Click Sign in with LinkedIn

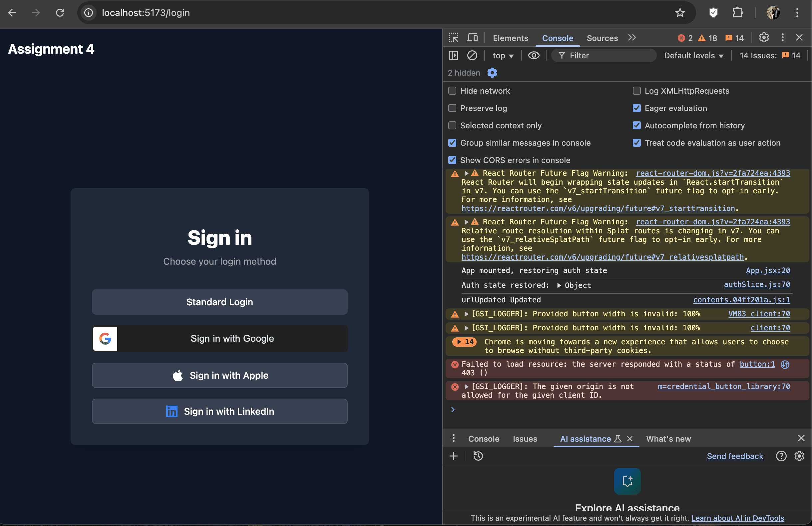tap(220, 411)
